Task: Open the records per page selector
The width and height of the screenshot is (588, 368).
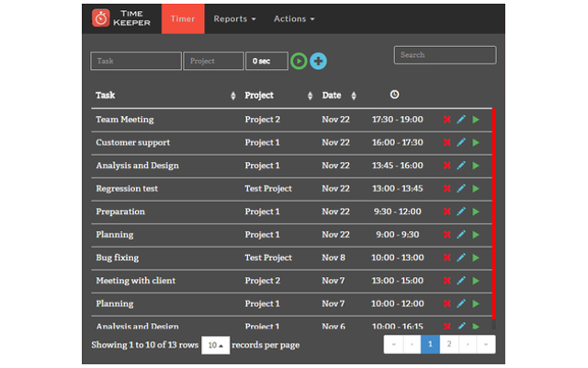Action: 215,345
